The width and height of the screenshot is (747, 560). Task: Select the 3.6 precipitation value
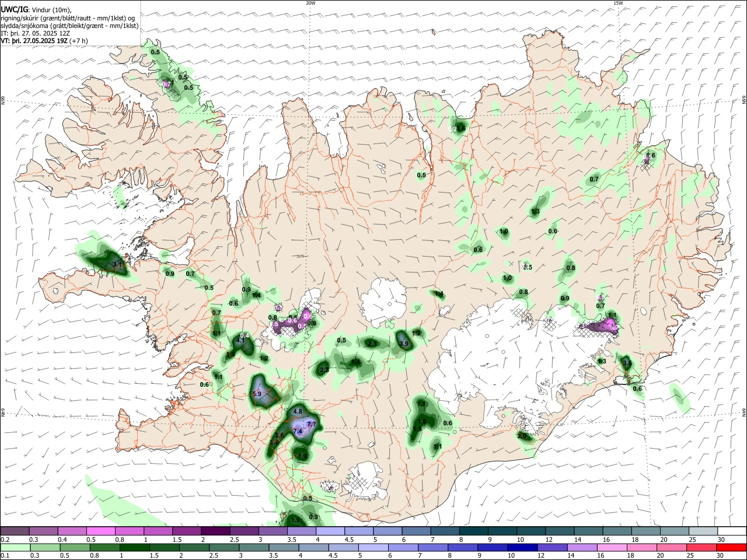627,363
